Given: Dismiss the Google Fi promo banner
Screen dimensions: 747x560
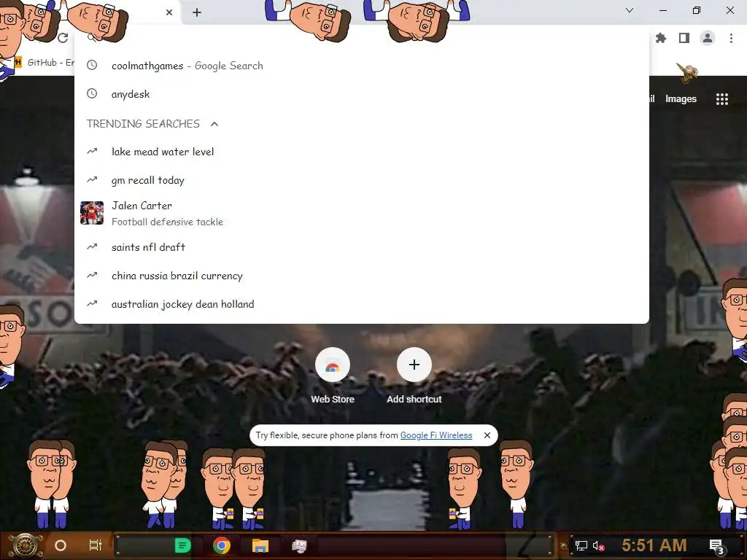Looking at the screenshot, I should (x=487, y=435).
